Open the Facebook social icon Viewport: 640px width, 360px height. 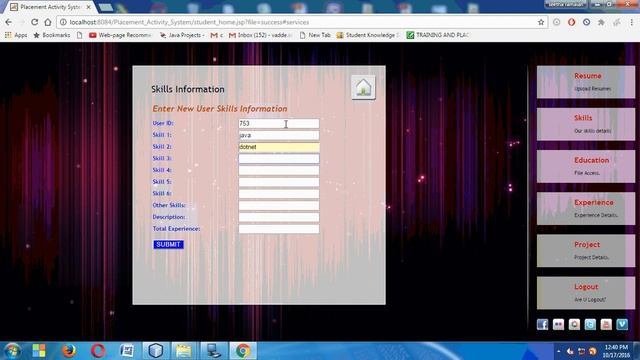(542, 324)
